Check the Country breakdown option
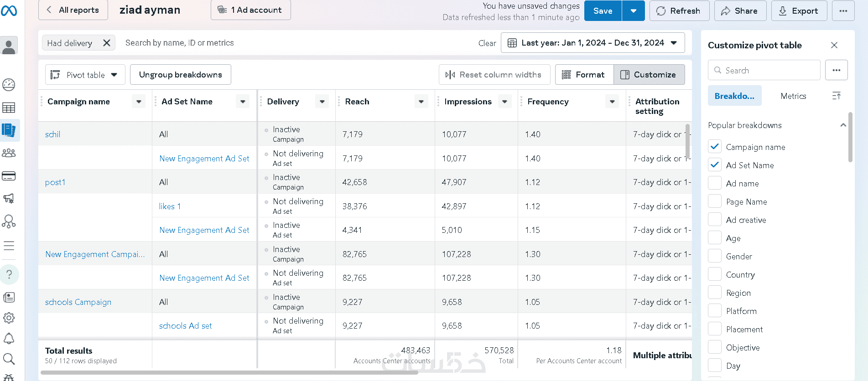868x381 pixels. coord(715,274)
